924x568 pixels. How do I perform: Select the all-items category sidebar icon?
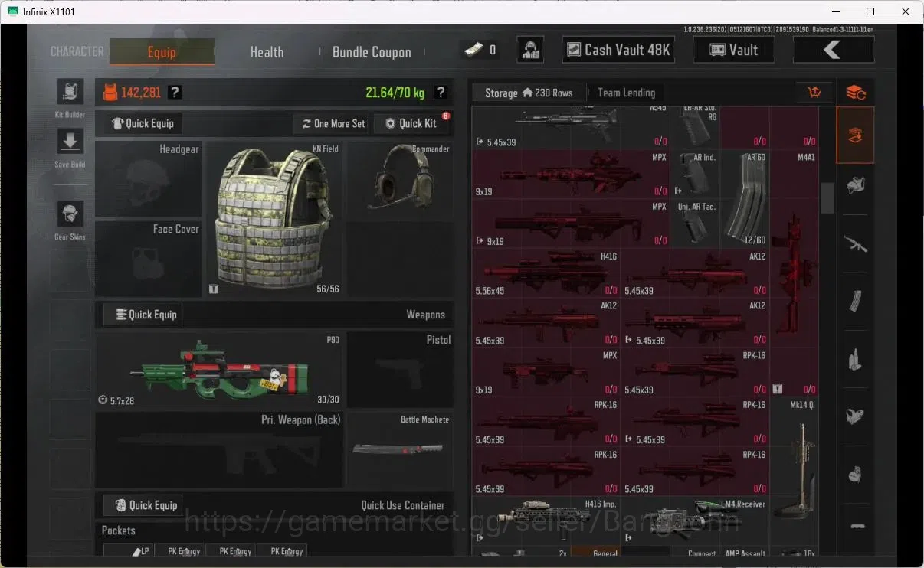(855, 135)
